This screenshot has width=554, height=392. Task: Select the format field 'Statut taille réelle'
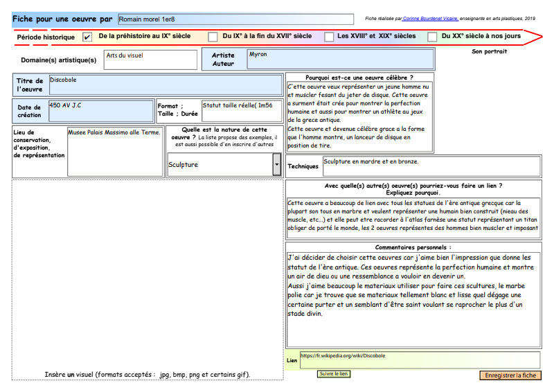(241, 111)
